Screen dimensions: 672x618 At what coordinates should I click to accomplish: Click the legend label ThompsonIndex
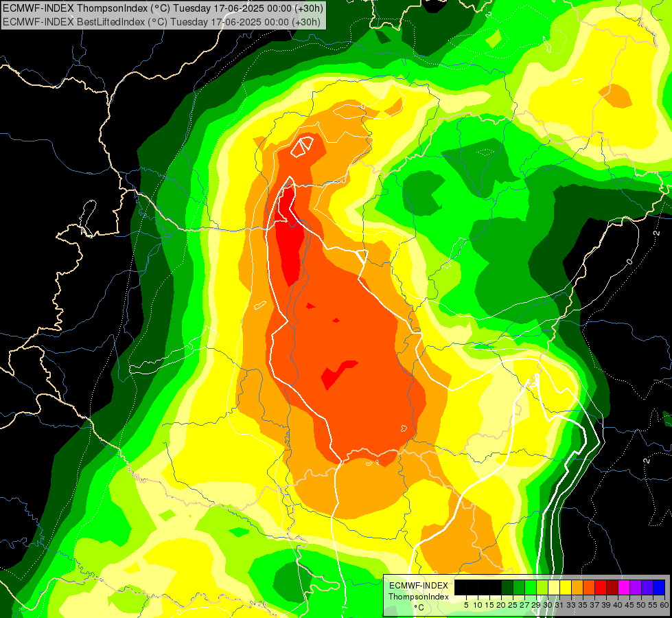pos(419,597)
